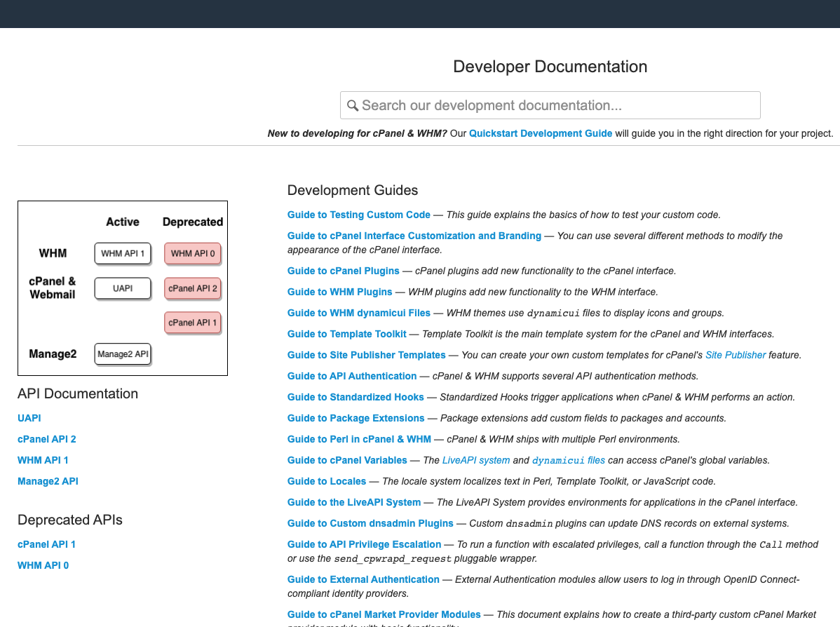Select the deprecated cPanel API 2 box
The height and width of the screenshot is (627, 840).
click(x=193, y=288)
